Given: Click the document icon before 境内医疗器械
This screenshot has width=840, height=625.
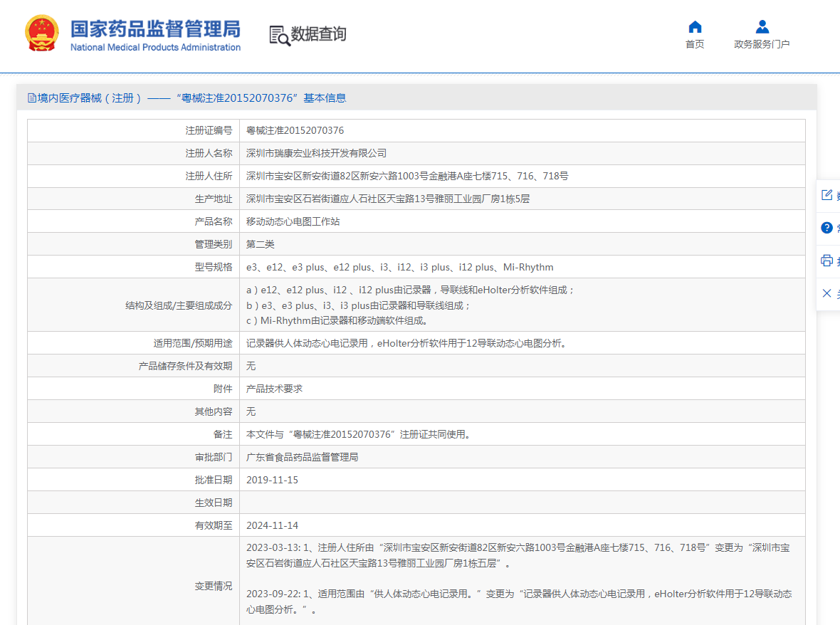Looking at the screenshot, I should 32,98.
